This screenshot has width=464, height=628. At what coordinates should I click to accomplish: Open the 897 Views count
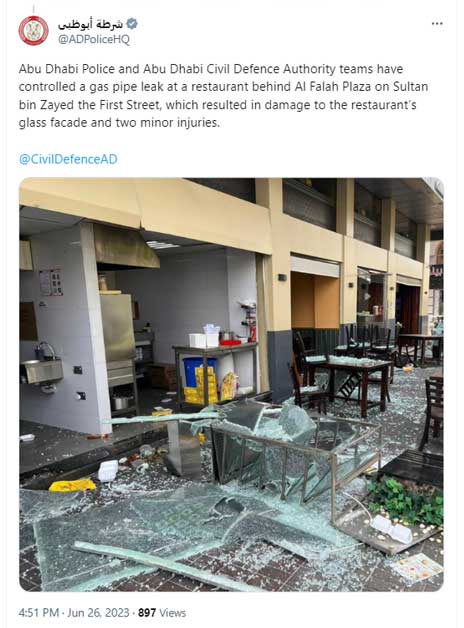tap(162, 613)
